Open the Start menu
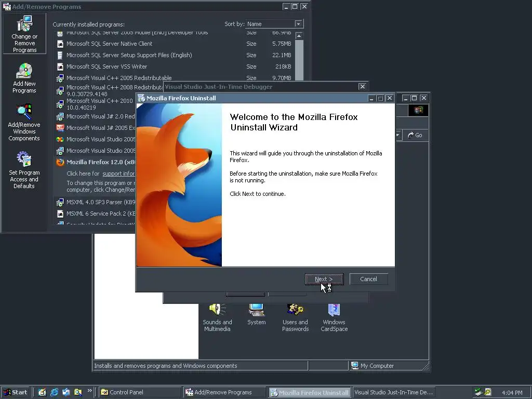The height and width of the screenshot is (399, 532). pos(15,392)
